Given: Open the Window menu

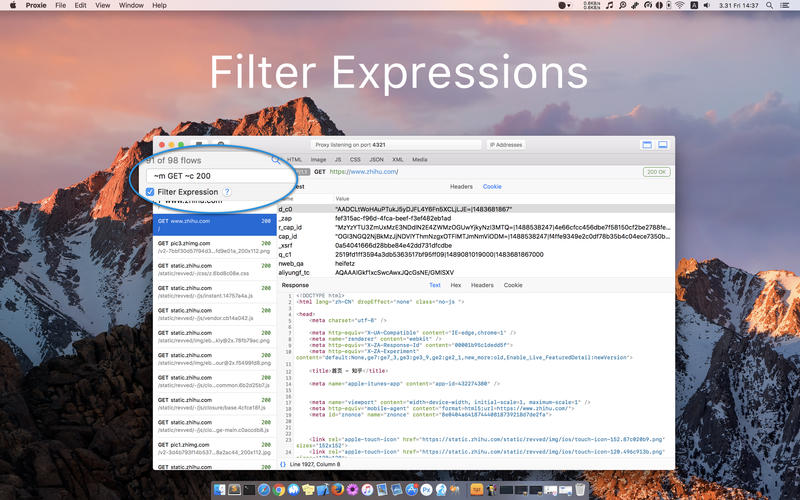Looking at the screenshot, I should [131, 5].
